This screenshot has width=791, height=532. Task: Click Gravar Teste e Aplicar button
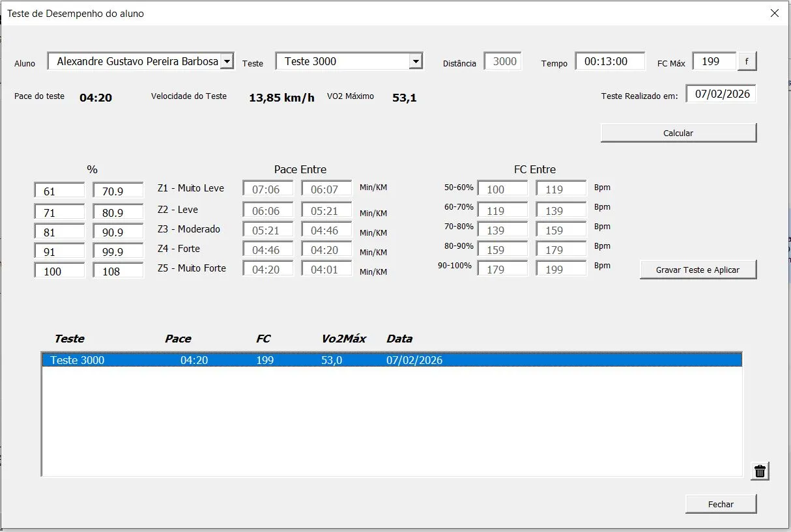tap(698, 270)
